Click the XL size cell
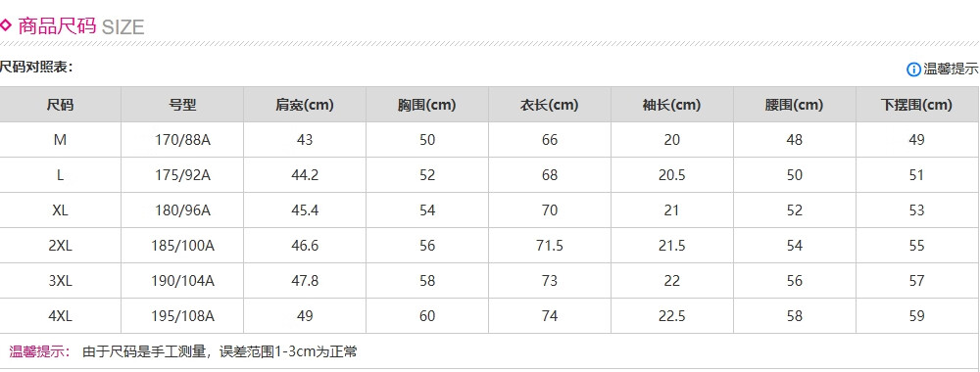This screenshot has width=980, height=372. [x=60, y=210]
